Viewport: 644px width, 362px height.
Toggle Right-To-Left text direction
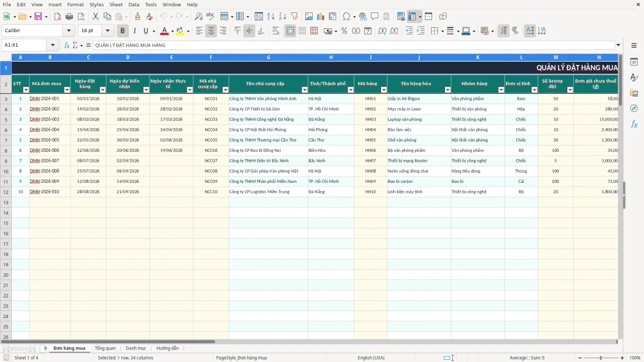[515, 31]
